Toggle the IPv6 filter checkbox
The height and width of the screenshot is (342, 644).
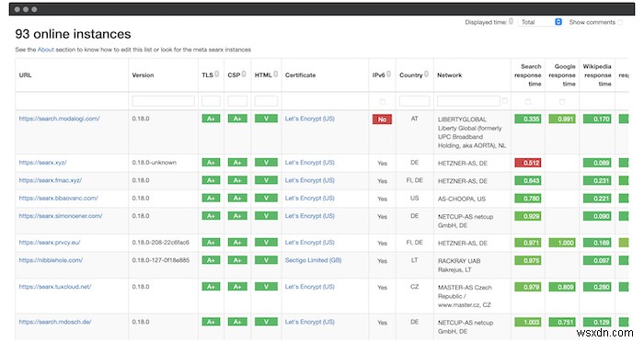click(x=383, y=101)
